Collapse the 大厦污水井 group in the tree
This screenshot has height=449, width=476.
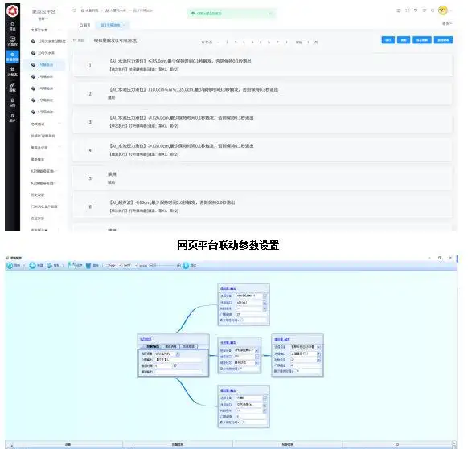(59, 30)
